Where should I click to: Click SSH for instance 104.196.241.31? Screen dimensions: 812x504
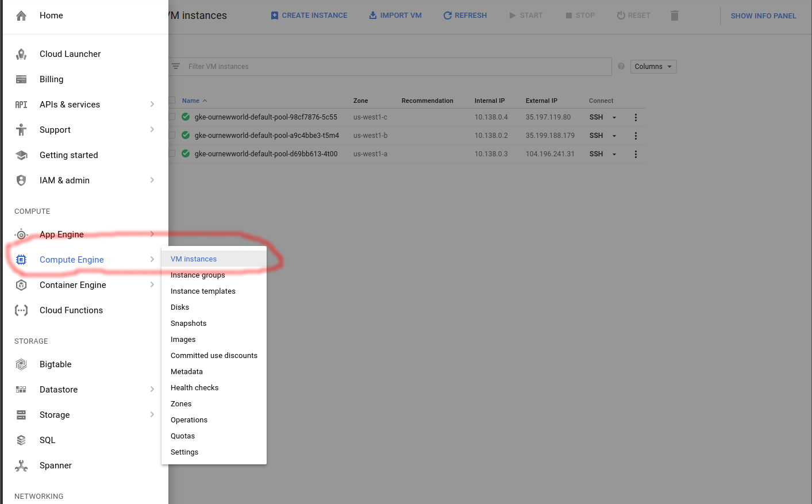tap(596, 154)
